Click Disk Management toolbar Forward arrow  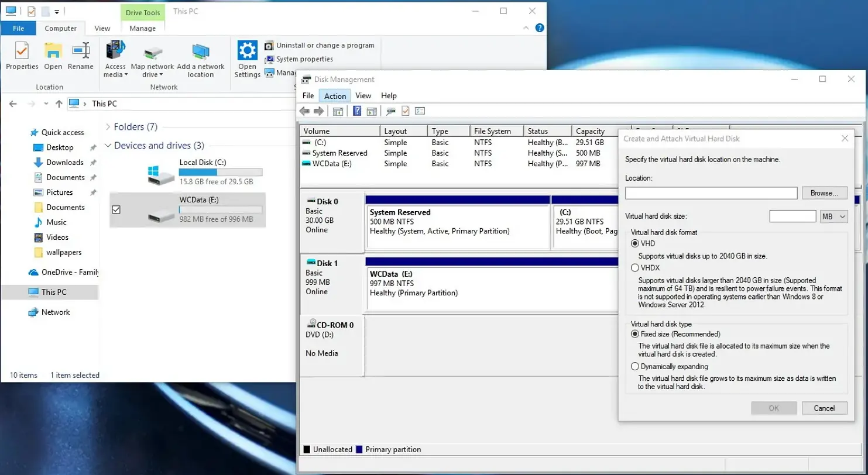pos(318,111)
